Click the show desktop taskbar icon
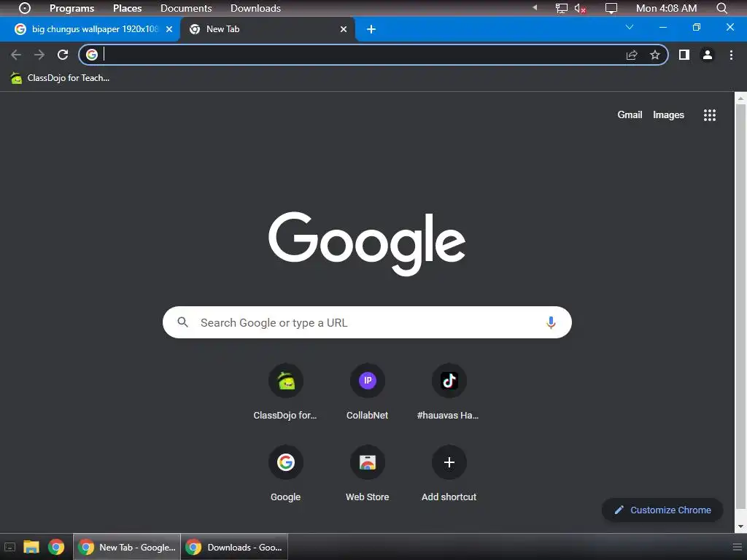The height and width of the screenshot is (560, 747). 9,547
